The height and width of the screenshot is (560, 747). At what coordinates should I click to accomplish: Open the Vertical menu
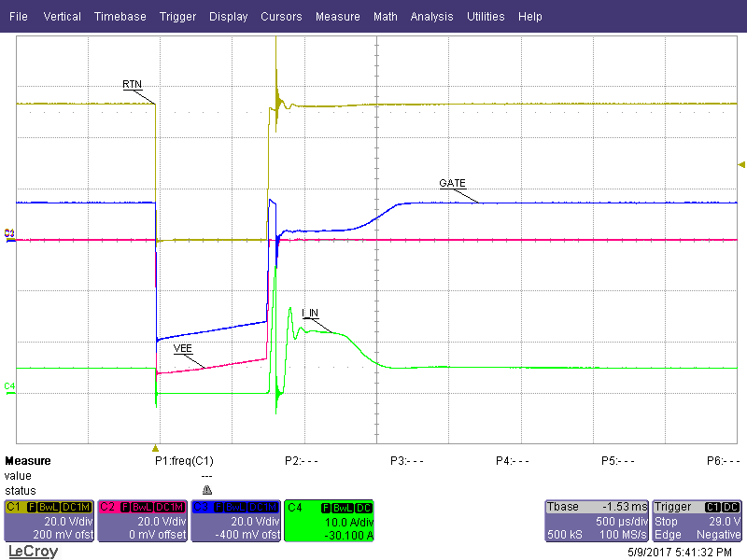[62, 17]
